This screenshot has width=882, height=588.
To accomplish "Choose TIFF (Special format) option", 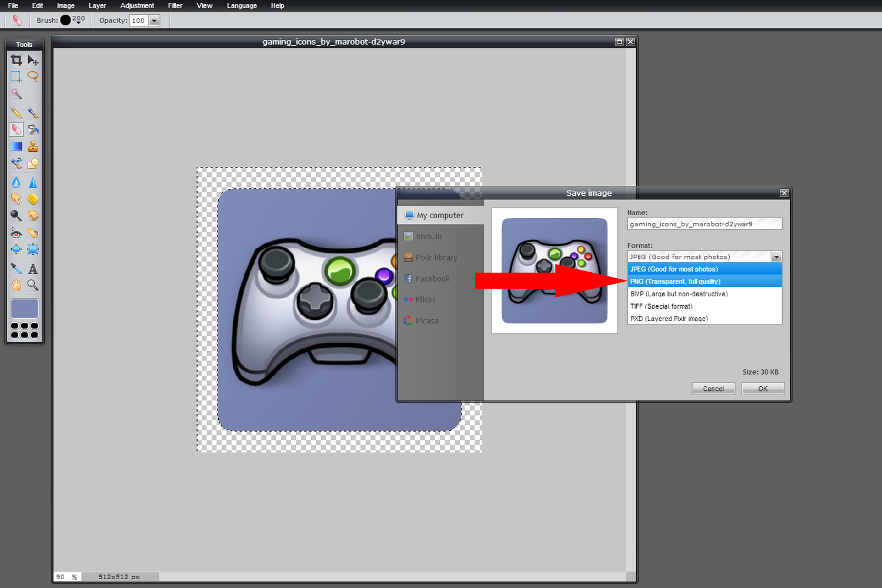I will coord(704,306).
